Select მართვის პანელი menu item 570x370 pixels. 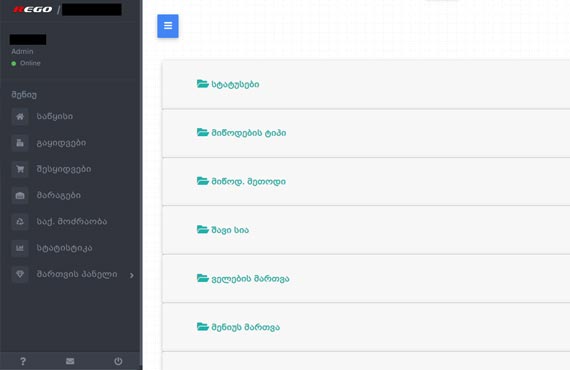click(x=77, y=274)
